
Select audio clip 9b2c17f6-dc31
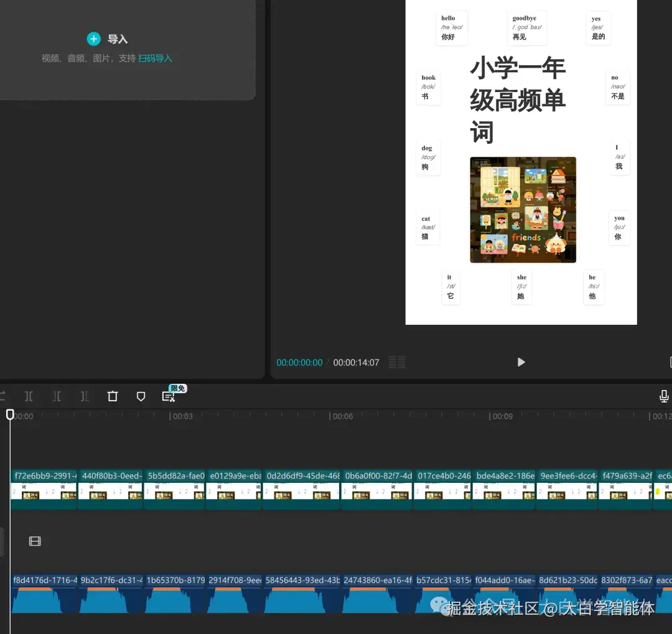click(x=110, y=594)
